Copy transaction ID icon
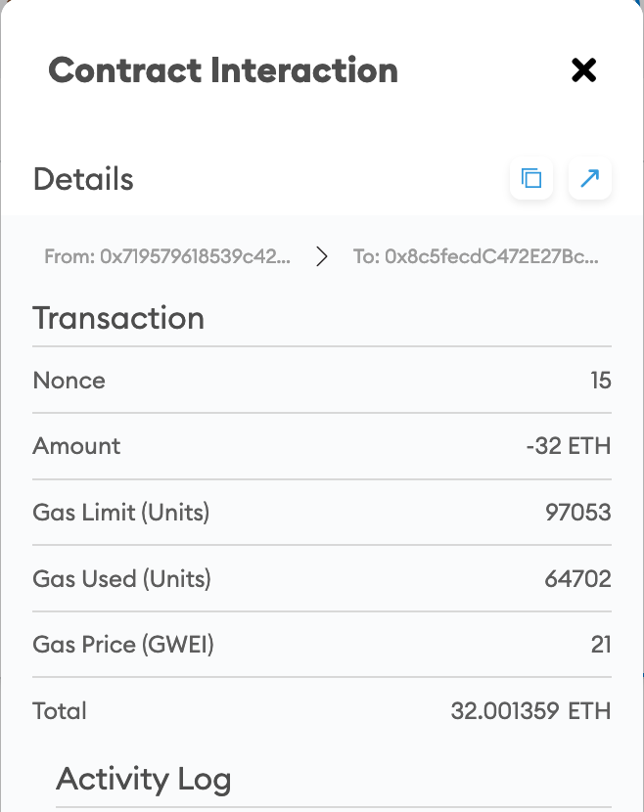This screenshot has height=812, width=644. pyautogui.click(x=531, y=179)
